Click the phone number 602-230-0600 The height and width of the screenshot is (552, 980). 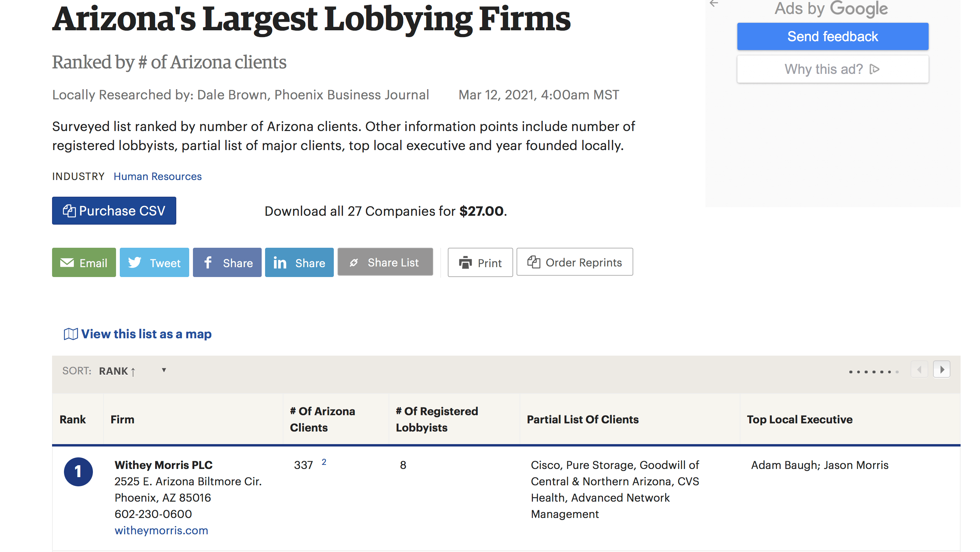coord(153,514)
